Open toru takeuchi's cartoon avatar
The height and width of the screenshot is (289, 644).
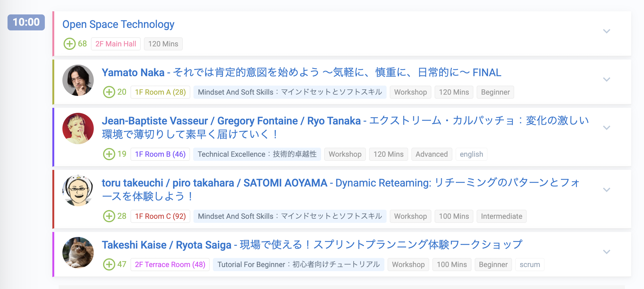(78, 191)
